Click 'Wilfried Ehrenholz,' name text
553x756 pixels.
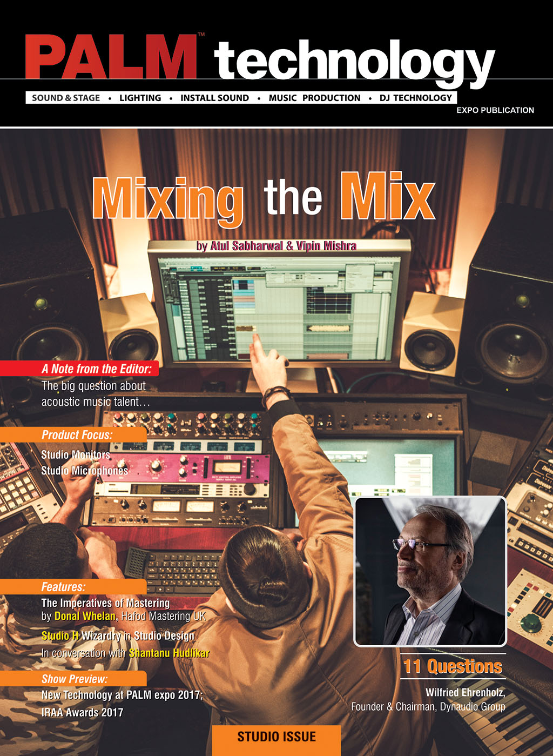466,692
